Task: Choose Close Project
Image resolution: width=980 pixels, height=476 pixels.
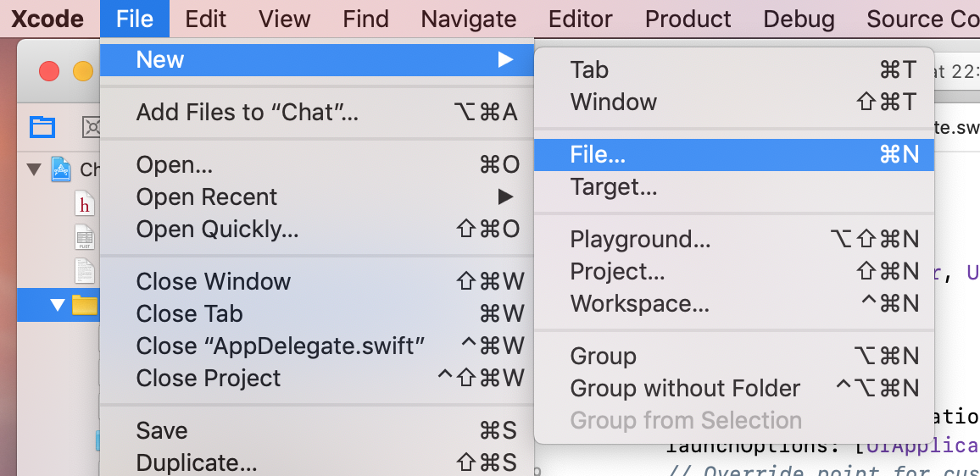Action: 317,379
